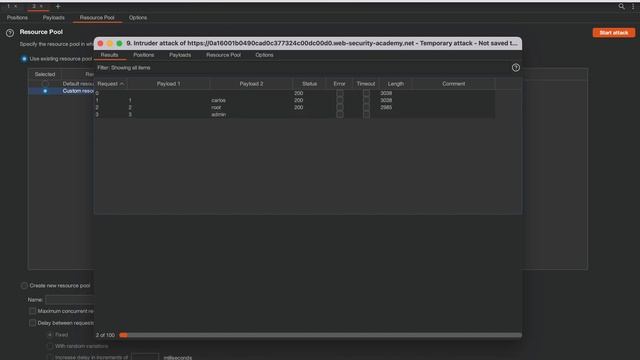Choose Increase delay in increments radio
Screen dimensions: 640x360
tap(50, 357)
